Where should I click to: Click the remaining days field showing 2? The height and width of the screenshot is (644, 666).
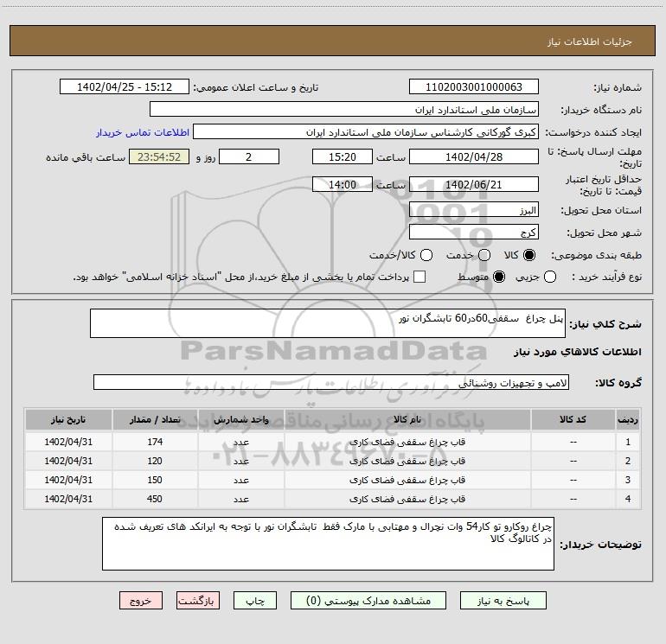click(x=249, y=156)
